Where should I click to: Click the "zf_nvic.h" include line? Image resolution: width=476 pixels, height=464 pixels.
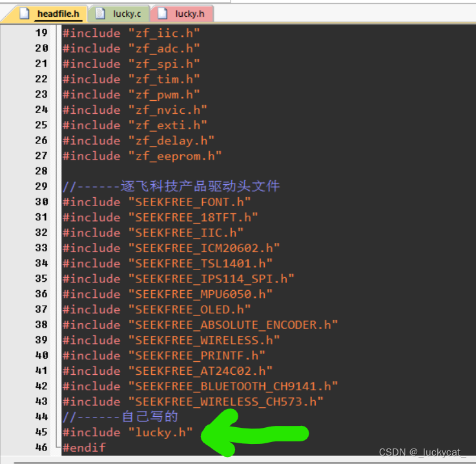tap(134, 110)
